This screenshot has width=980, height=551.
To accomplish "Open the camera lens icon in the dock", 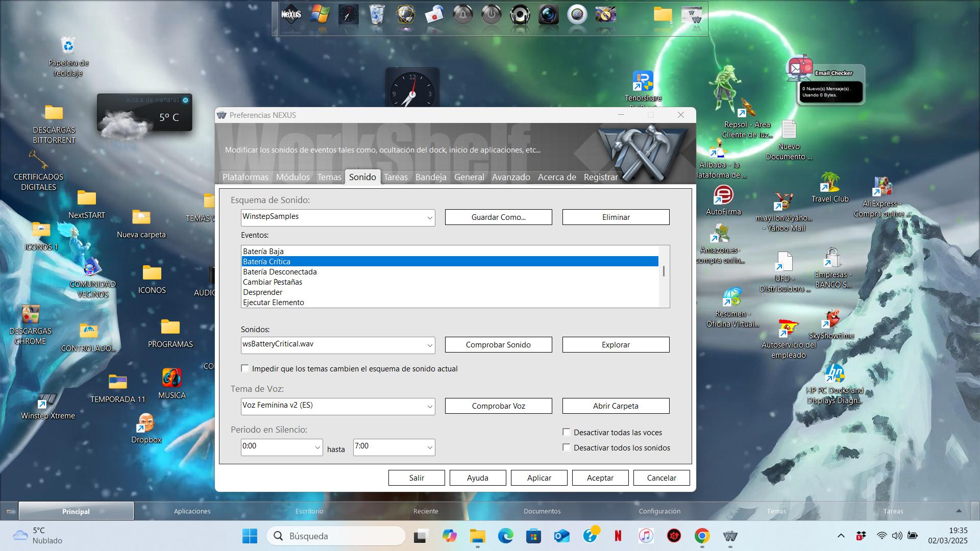I will point(548,15).
